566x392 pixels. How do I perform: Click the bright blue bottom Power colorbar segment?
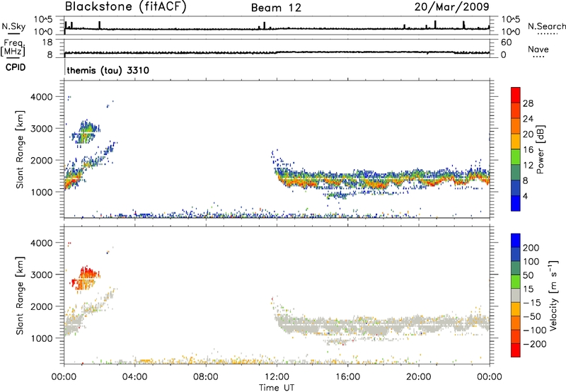click(516, 203)
